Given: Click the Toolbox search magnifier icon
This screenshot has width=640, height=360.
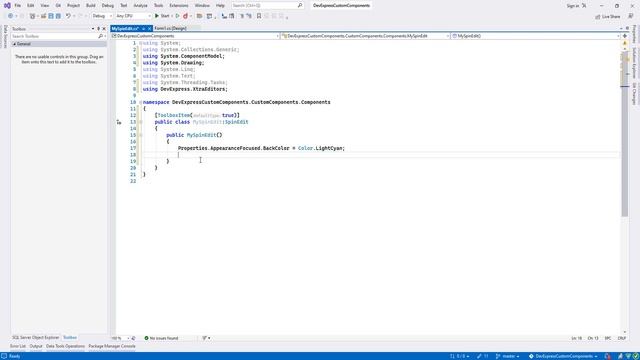Looking at the screenshot, I should pyautogui.click(x=100, y=36).
